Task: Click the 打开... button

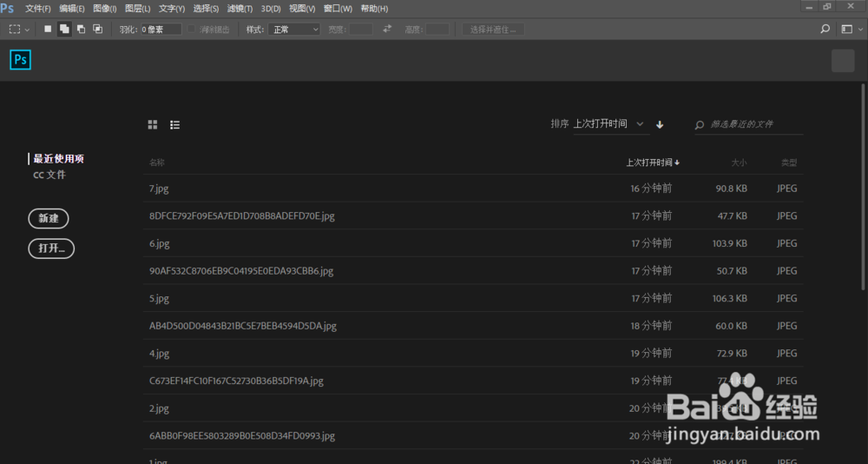Action: coord(51,249)
